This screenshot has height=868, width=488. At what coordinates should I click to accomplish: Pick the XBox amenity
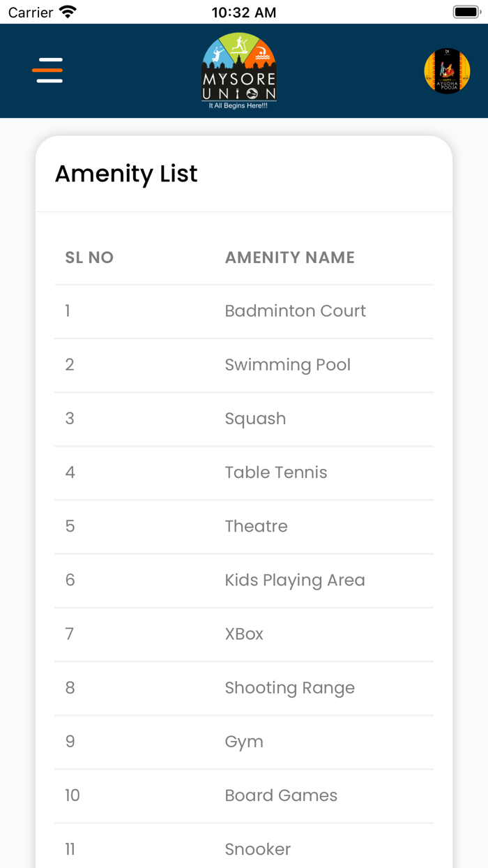tap(244, 634)
